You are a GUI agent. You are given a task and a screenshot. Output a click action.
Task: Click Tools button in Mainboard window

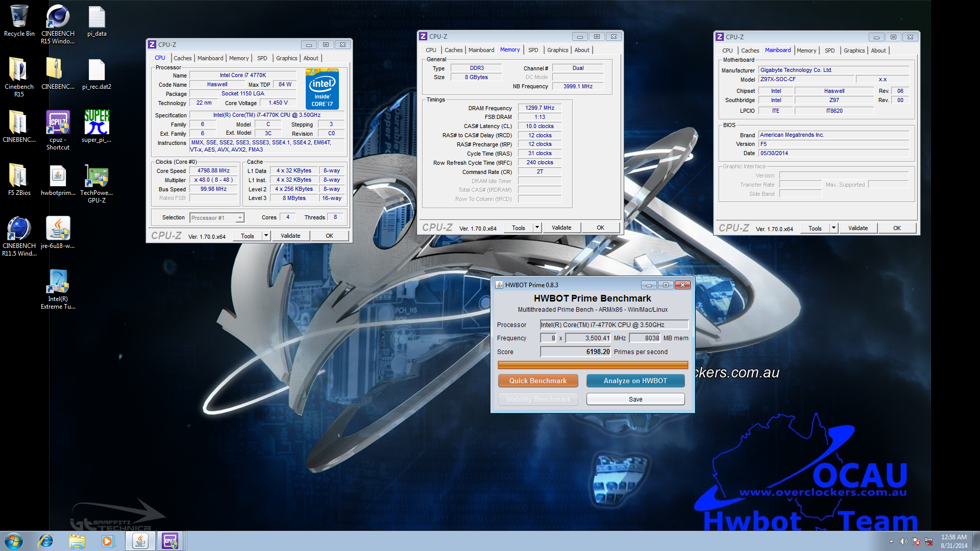tap(815, 228)
